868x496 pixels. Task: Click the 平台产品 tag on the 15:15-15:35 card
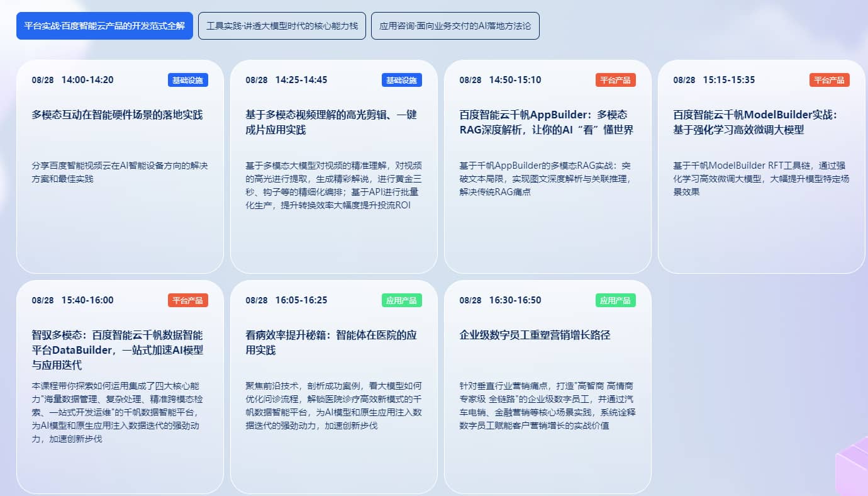(x=830, y=80)
